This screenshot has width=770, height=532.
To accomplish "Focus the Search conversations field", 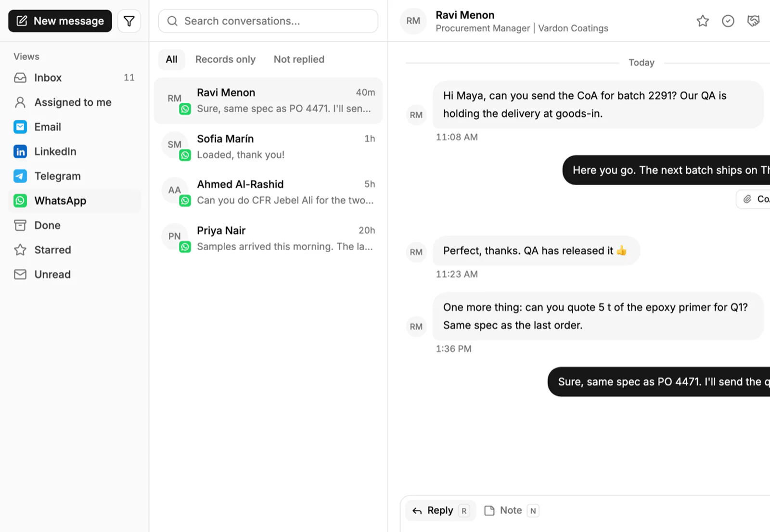I will (268, 21).
